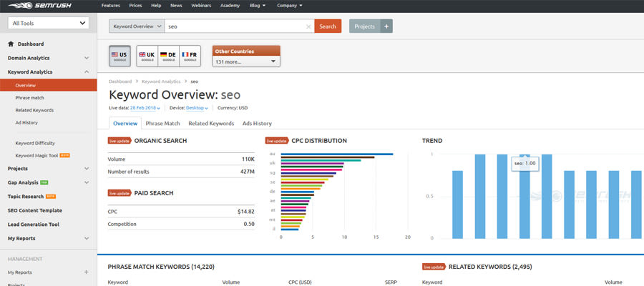Switch to the Phrase Match tab
Viewport: 644px width, 286px height.
tap(162, 123)
